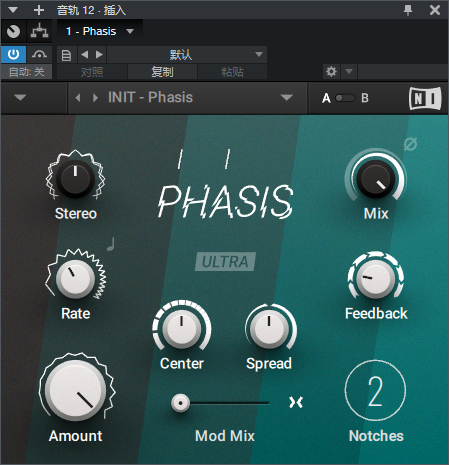
Task: Click the Native Instruments NI logo
Action: point(425,98)
